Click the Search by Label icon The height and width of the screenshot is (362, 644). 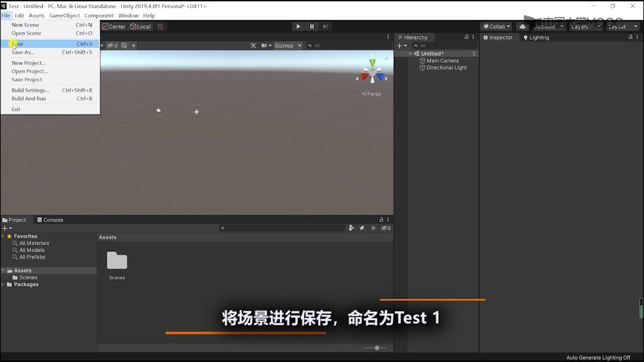tap(362, 228)
